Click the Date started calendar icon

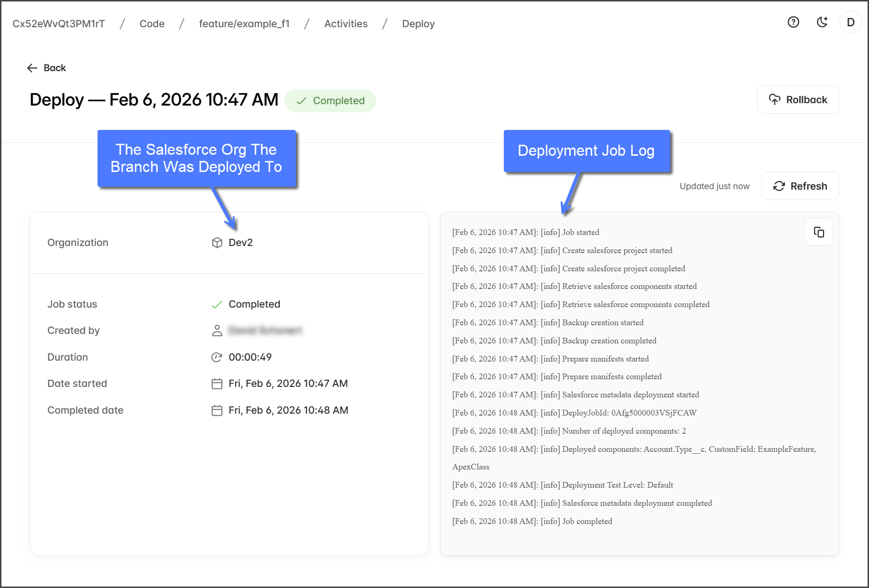[217, 384]
